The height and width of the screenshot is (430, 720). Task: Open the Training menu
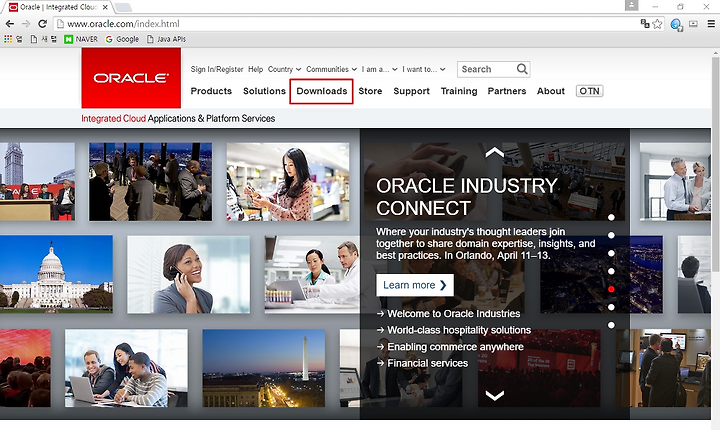(459, 91)
